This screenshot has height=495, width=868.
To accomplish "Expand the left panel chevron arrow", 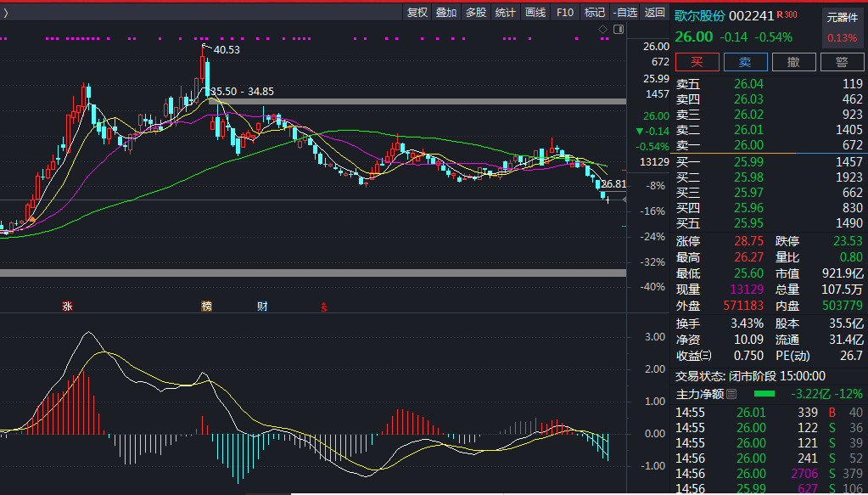I will point(5,12).
